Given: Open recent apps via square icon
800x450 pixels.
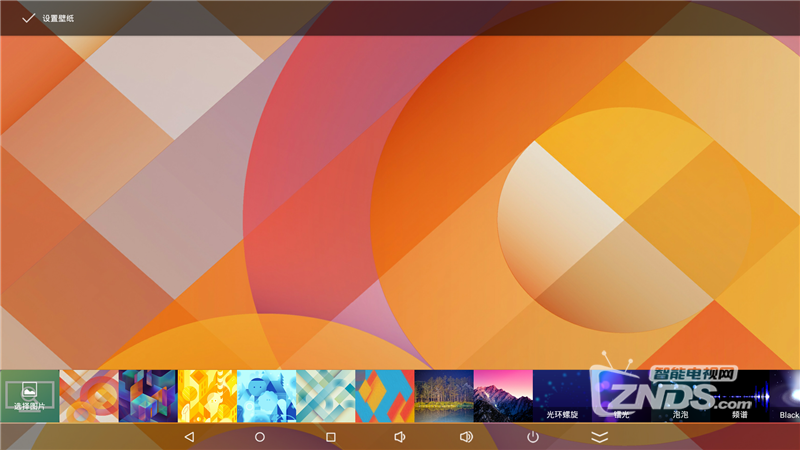Looking at the screenshot, I should click(x=331, y=437).
